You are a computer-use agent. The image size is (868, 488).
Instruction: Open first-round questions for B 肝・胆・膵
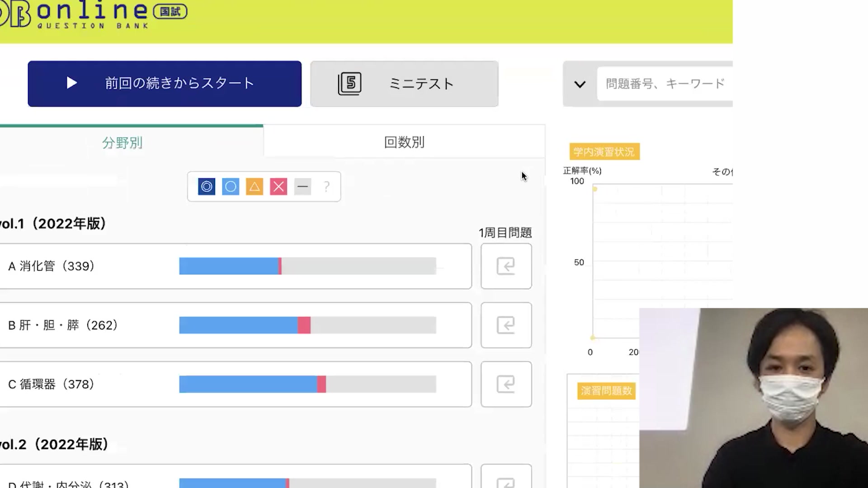coord(506,325)
